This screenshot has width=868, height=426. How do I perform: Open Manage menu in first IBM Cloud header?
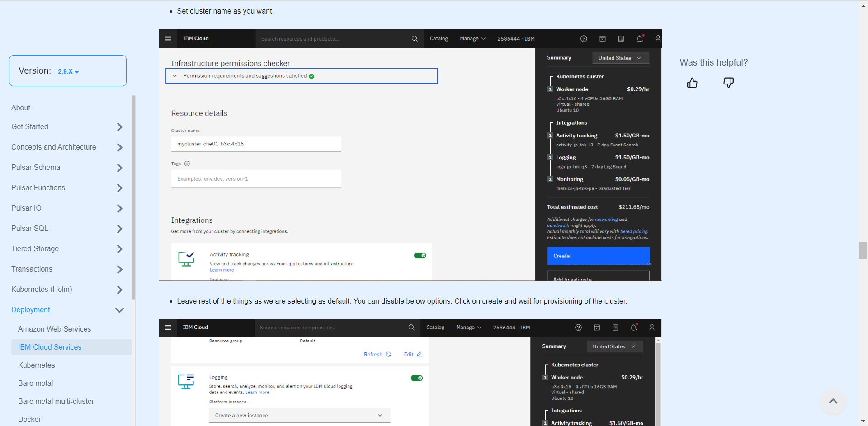[x=472, y=38]
